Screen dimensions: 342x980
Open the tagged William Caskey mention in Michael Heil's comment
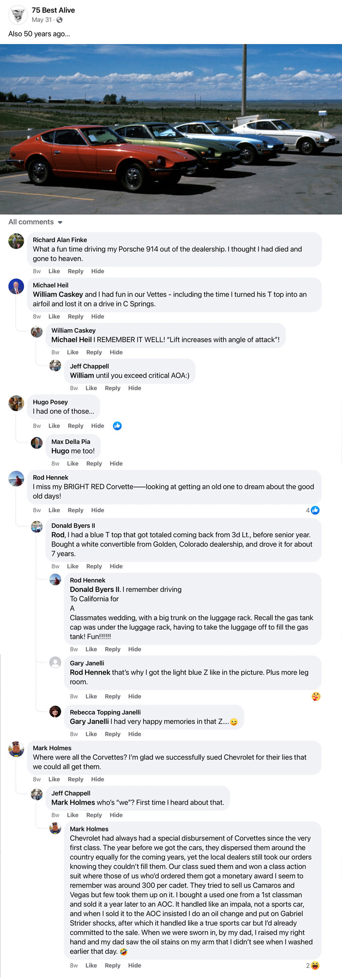(58, 294)
